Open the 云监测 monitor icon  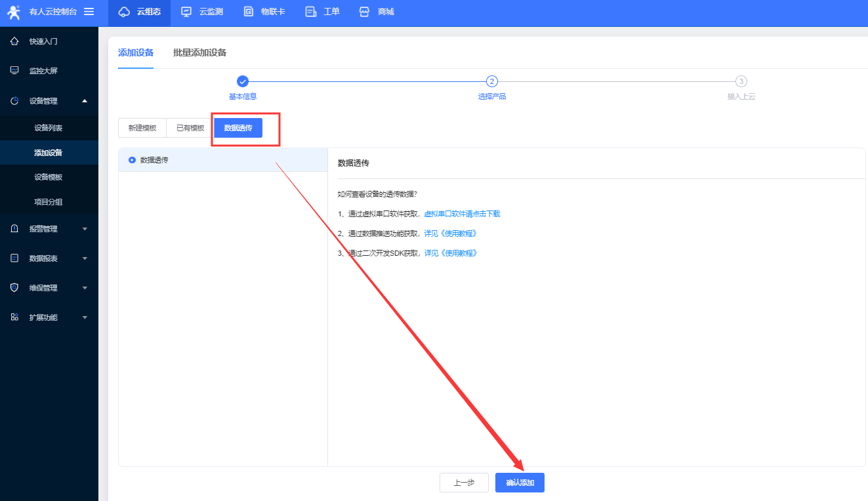(x=186, y=12)
